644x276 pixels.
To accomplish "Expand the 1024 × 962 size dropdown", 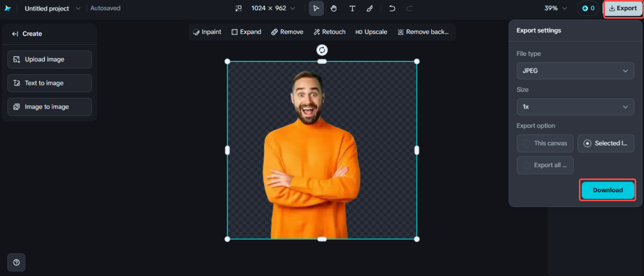I will coord(273,8).
